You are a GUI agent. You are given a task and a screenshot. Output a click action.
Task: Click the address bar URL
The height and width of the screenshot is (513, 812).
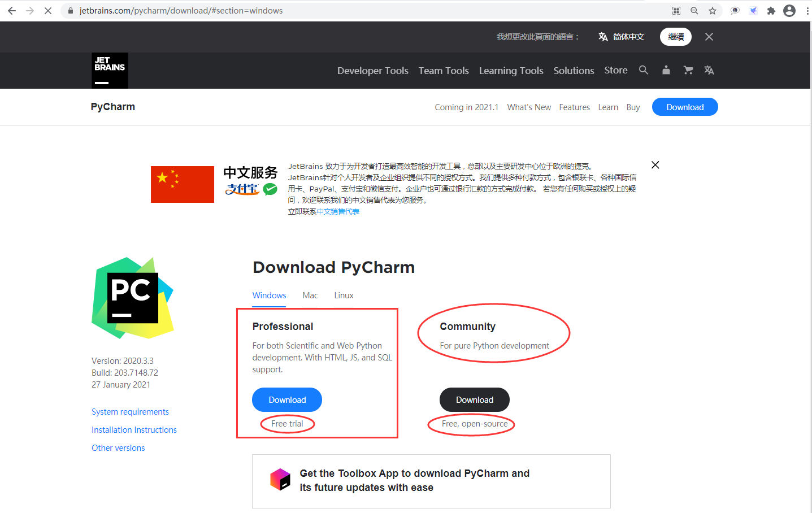[181, 11]
